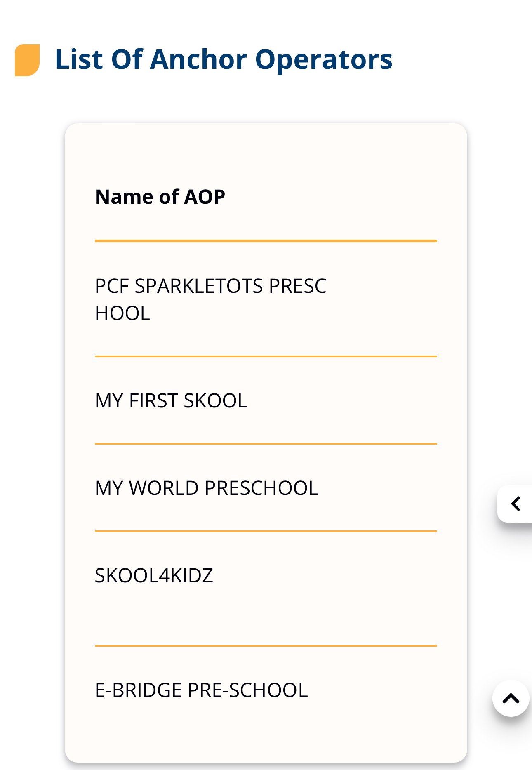Select MY FIRST SKOOL entry
The image size is (532, 770).
tap(266, 400)
